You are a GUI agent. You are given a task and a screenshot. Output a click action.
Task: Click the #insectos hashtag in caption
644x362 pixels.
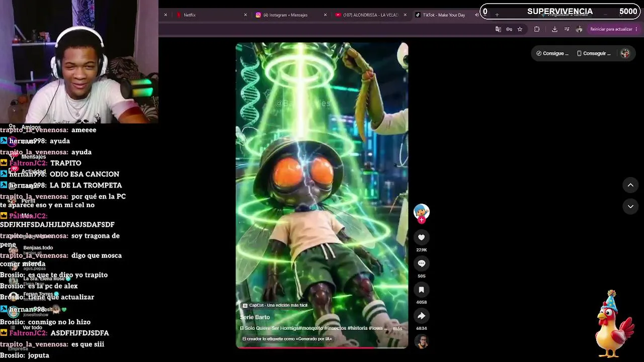[x=335, y=328]
